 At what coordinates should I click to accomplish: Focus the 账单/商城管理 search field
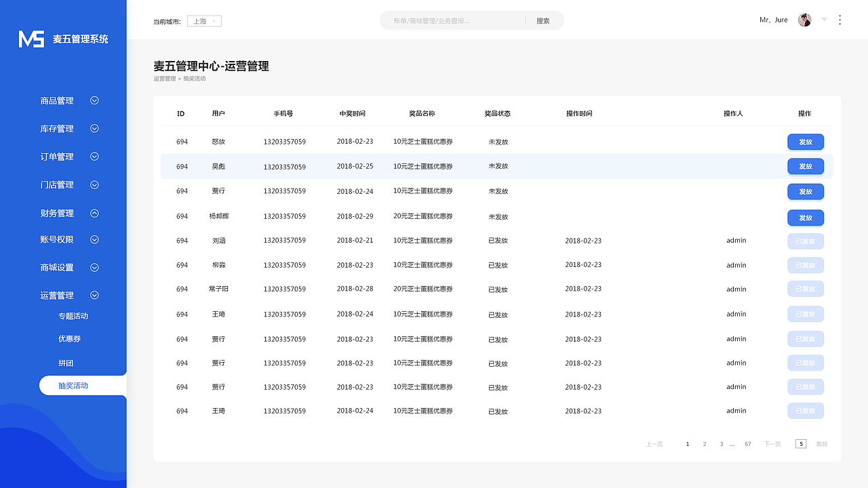[452, 21]
